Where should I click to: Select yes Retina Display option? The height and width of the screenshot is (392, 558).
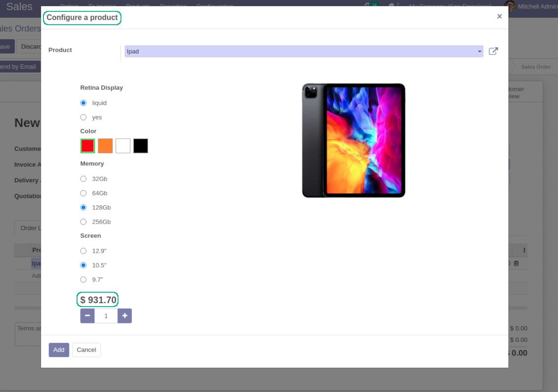click(x=83, y=117)
